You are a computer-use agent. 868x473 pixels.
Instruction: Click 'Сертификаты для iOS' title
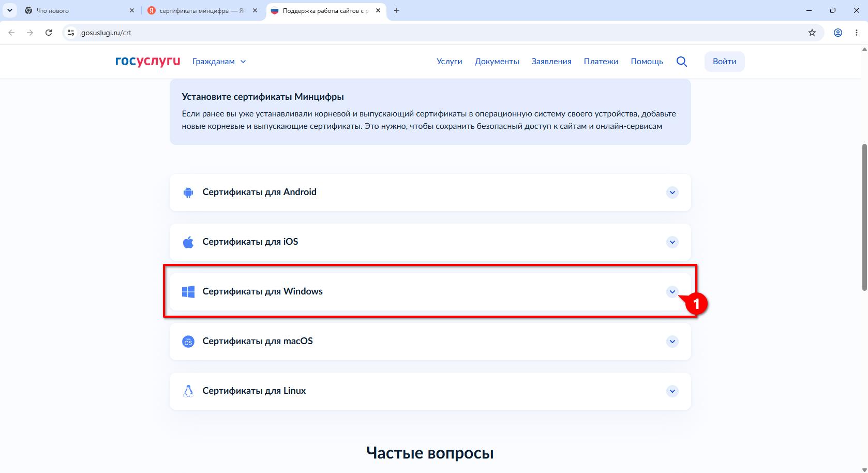point(250,242)
